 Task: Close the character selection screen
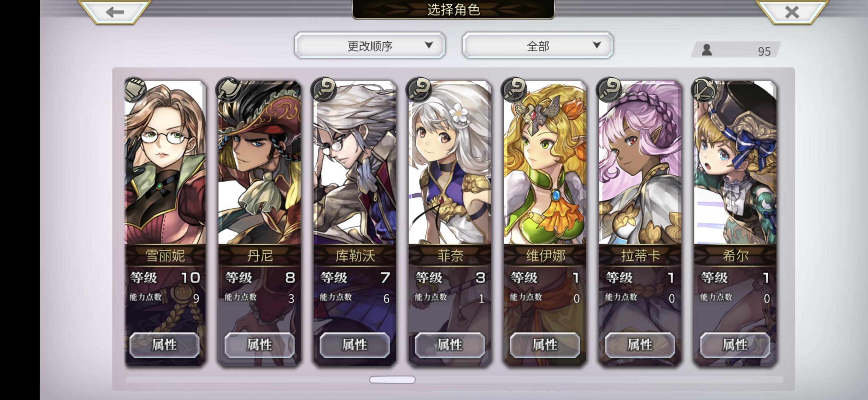tap(792, 12)
